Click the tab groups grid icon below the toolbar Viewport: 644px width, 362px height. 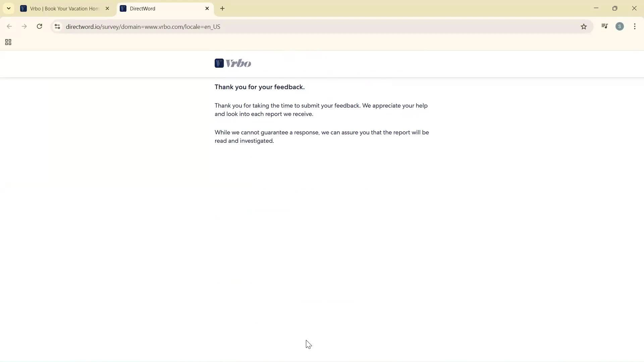[8, 42]
